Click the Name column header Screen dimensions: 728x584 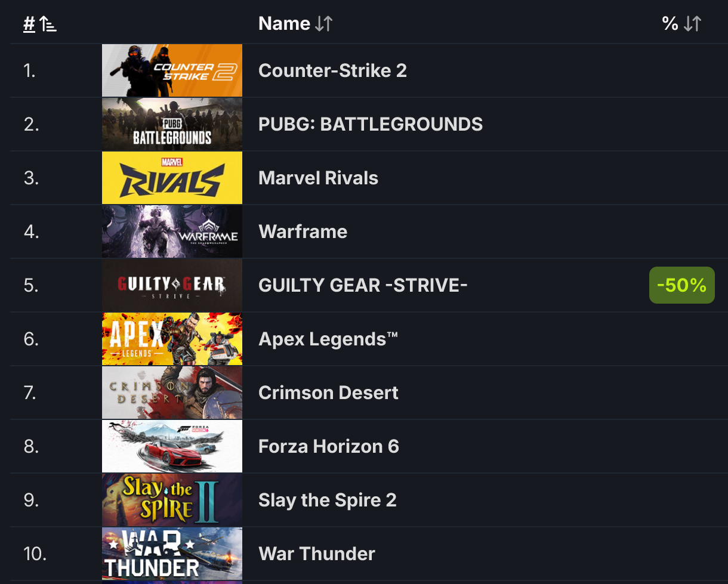pos(284,24)
